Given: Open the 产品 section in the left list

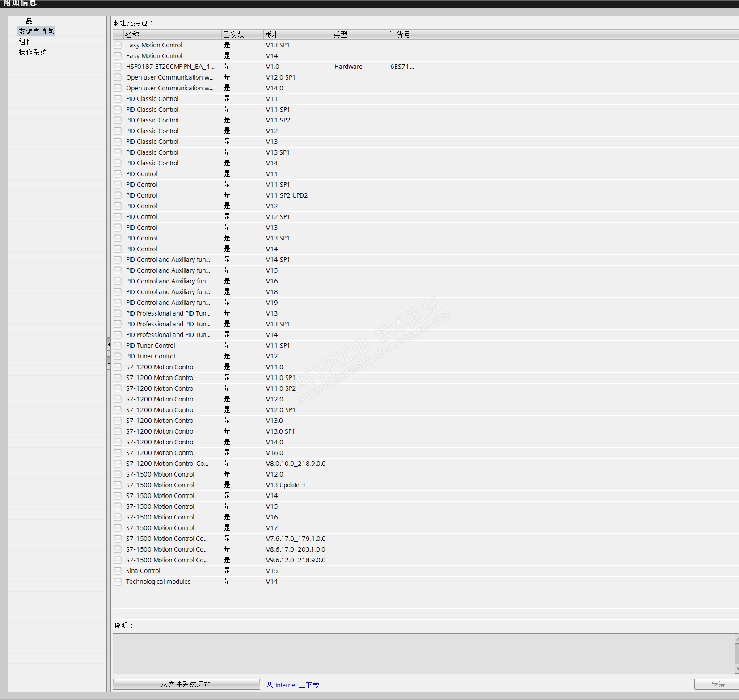Looking at the screenshot, I should [25, 21].
